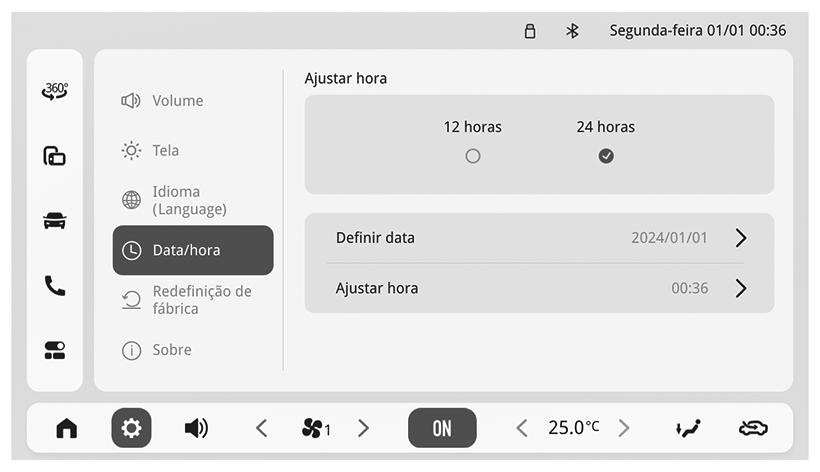This screenshot has width=820, height=472.
Task: Open the phone mirroring screen icon
Action: [x=54, y=156]
